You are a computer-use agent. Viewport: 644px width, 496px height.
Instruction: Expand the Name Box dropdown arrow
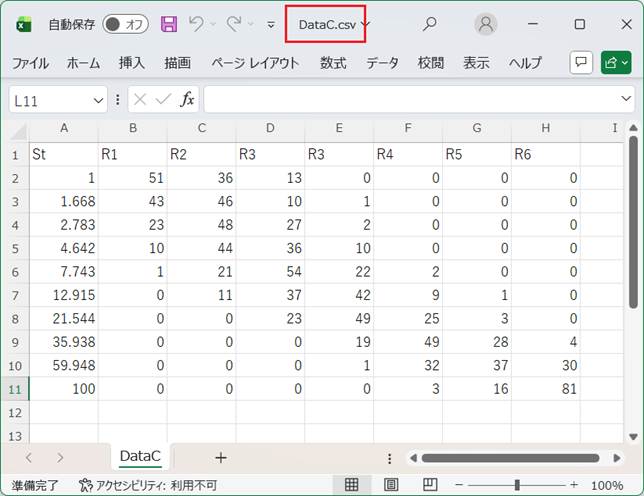pyautogui.click(x=98, y=100)
